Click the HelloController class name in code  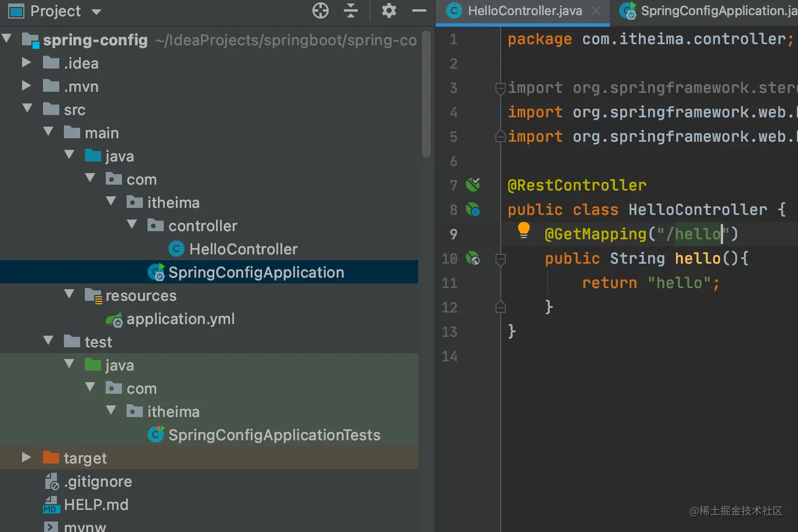pyautogui.click(x=698, y=210)
